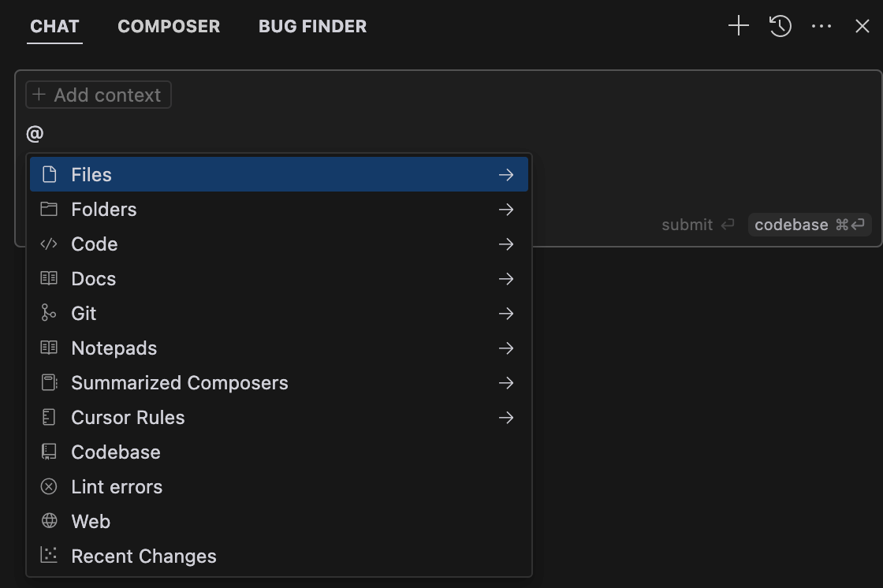The image size is (883, 588).
Task: Open chat history clock icon
Action: tap(780, 26)
